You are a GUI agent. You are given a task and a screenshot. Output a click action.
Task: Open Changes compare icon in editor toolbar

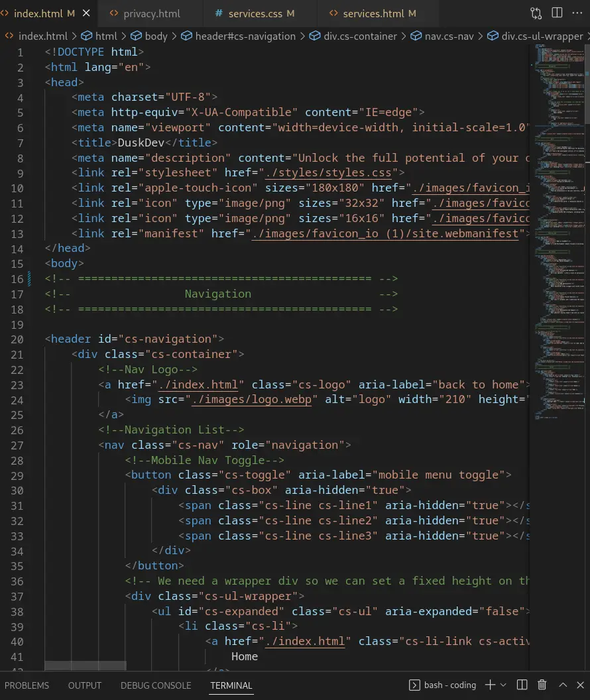click(x=536, y=13)
